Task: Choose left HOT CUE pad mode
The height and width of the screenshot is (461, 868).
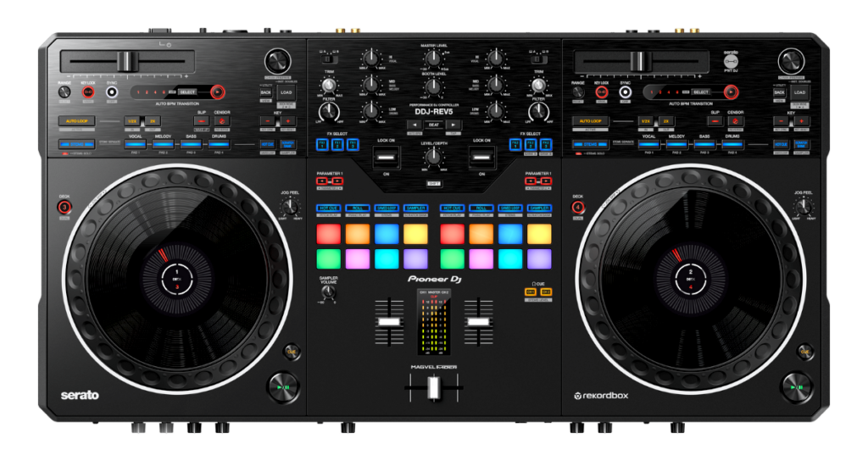Action: tap(328, 208)
